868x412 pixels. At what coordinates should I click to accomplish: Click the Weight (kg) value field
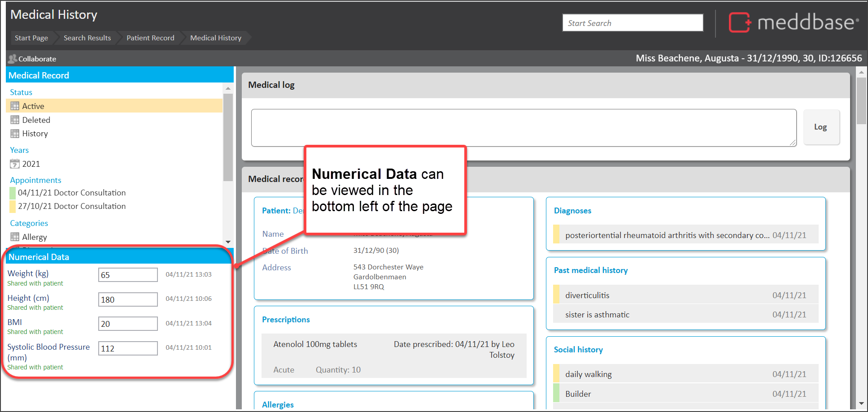click(128, 275)
